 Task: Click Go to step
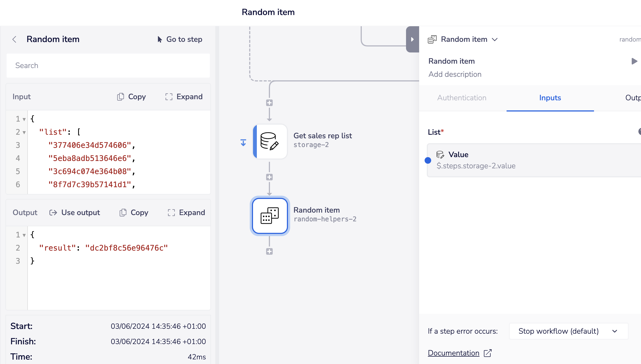180,39
